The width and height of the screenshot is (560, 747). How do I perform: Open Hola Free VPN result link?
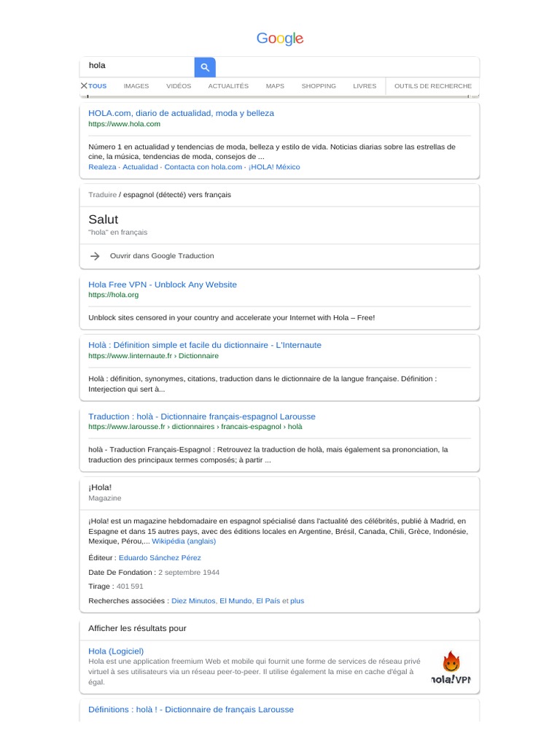pyautogui.click(x=163, y=285)
